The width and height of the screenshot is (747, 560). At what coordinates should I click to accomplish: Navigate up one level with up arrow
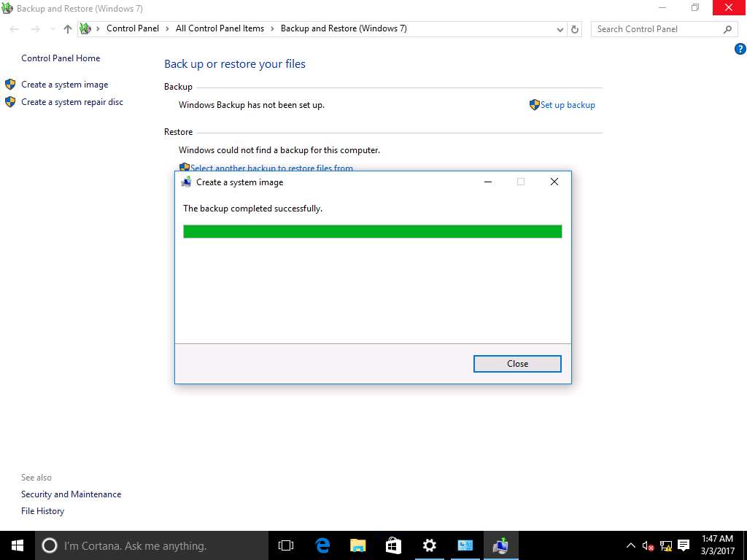tap(68, 29)
